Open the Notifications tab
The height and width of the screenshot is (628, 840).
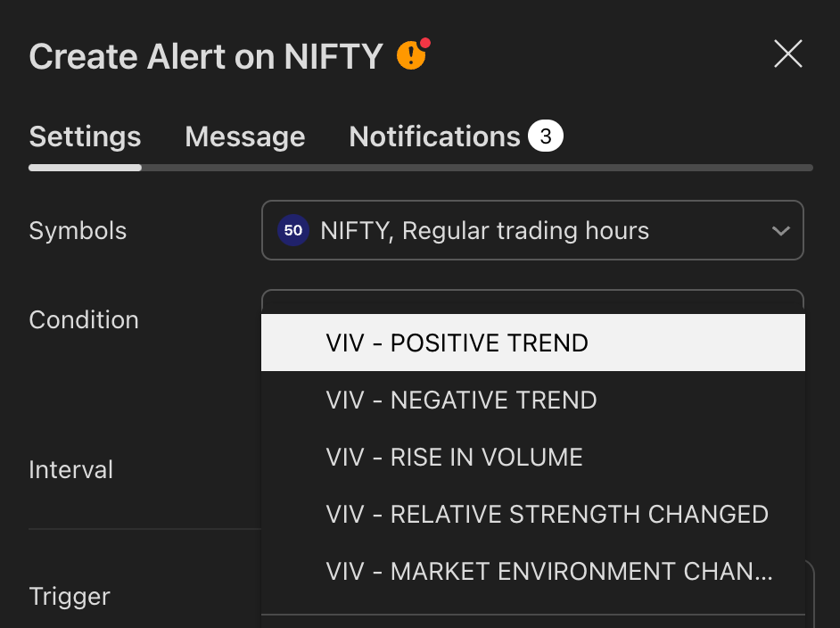[x=434, y=136]
